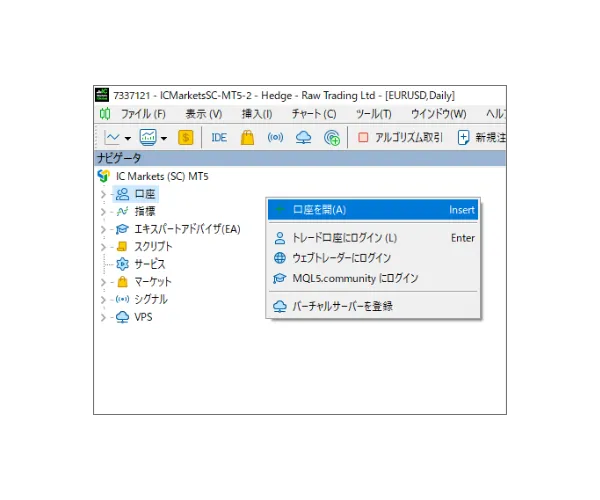Select the 口座 accounts tree item
The height and width of the screenshot is (500, 600).
click(145, 194)
